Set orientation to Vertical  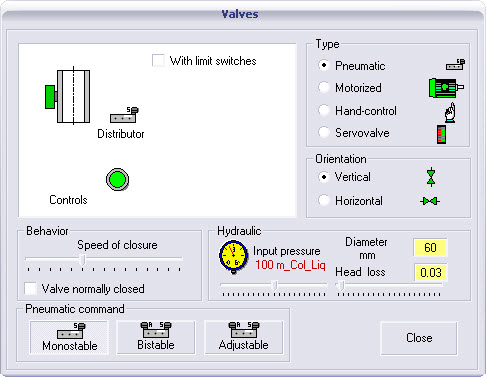(323, 177)
